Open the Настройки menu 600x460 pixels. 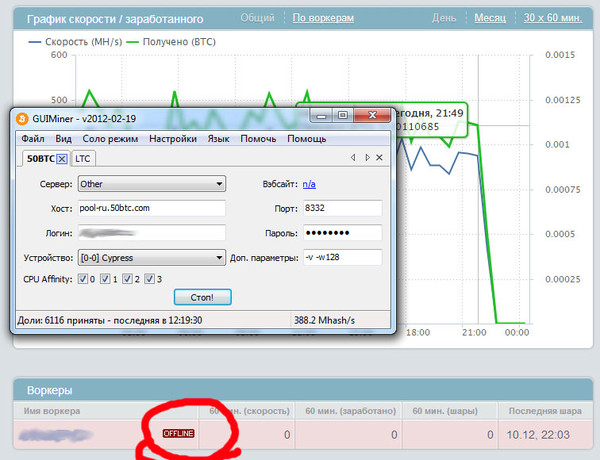pyautogui.click(x=173, y=139)
